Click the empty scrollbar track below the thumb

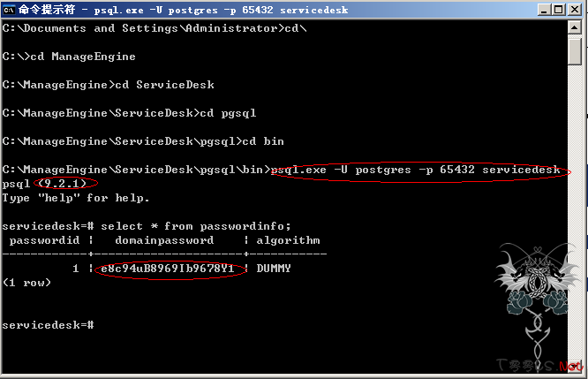click(575, 210)
